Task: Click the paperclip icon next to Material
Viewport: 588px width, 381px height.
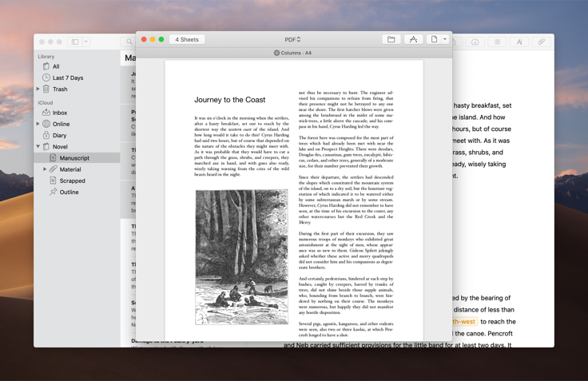Action: click(x=54, y=169)
